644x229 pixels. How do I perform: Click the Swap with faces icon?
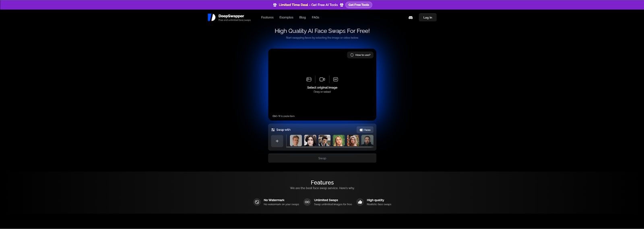click(273, 130)
